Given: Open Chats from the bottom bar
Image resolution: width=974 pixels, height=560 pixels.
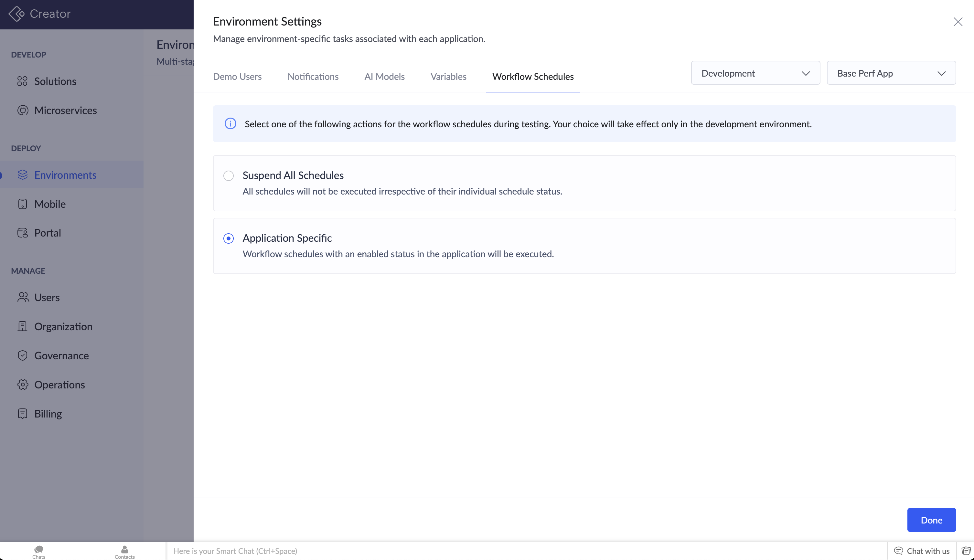Looking at the screenshot, I should click(38, 551).
